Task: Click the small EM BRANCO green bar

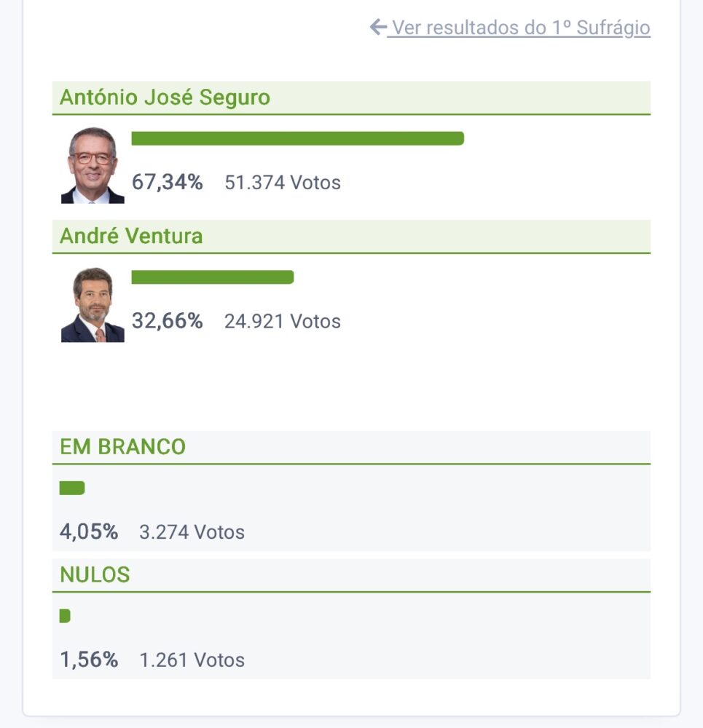Action: [72, 488]
